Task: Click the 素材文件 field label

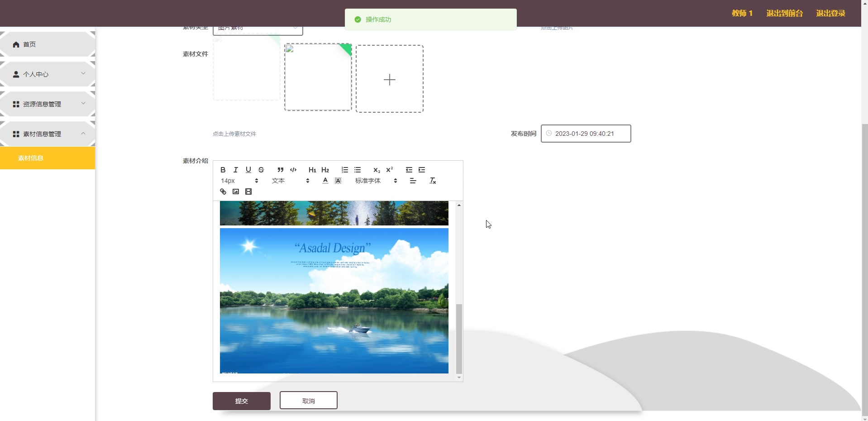Action: tap(196, 54)
